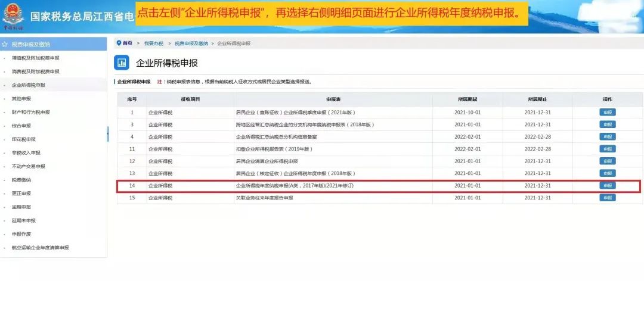Open 税费缴纳 in the sidebar
Screen dimensions: 644x315
(21, 180)
